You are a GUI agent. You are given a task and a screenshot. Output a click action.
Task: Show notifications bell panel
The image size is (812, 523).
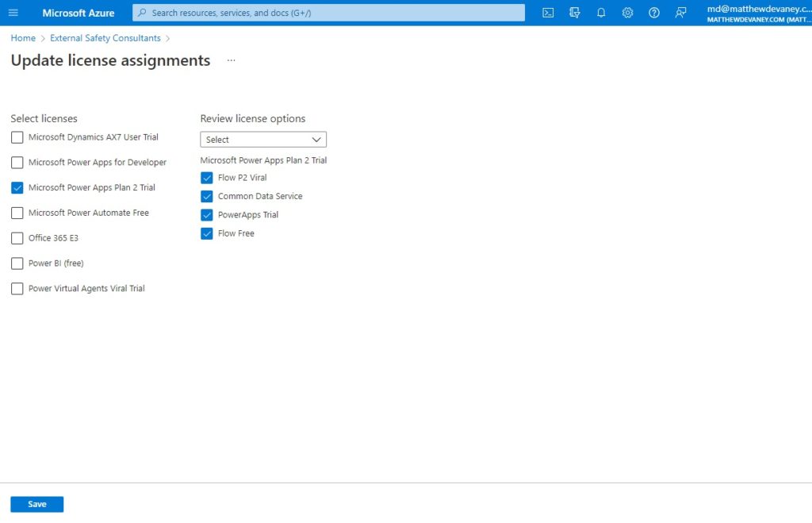(x=601, y=13)
